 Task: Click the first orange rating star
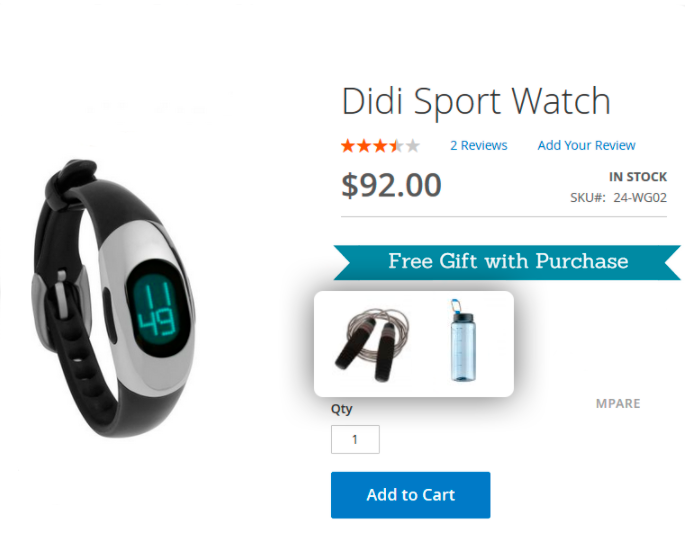click(x=348, y=145)
